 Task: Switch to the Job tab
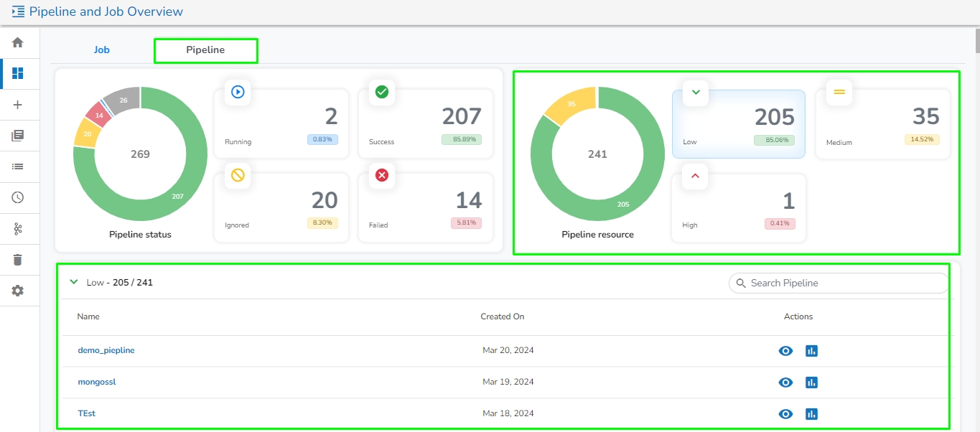[x=102, y=50]
